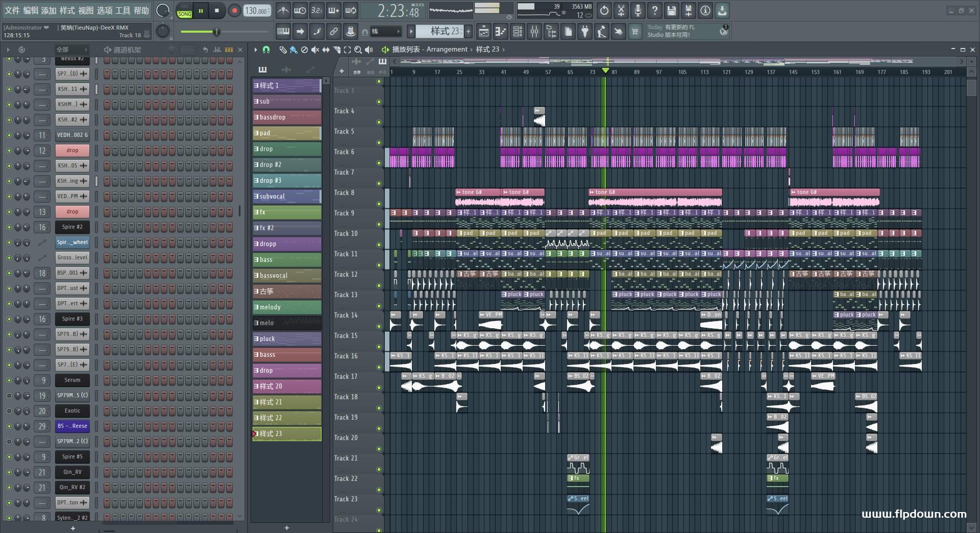This screenshot has height=533, width=980.
Task: Click the song position slider
Action: 216,32
